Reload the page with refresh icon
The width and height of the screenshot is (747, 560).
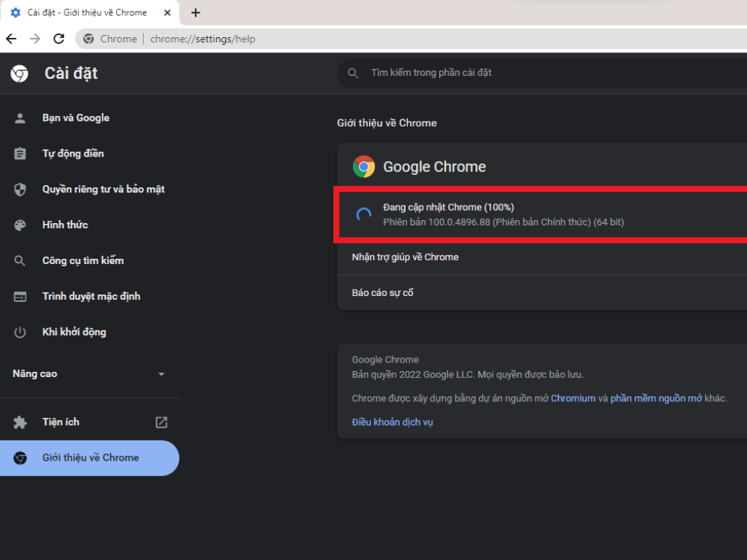pos(59,39)
